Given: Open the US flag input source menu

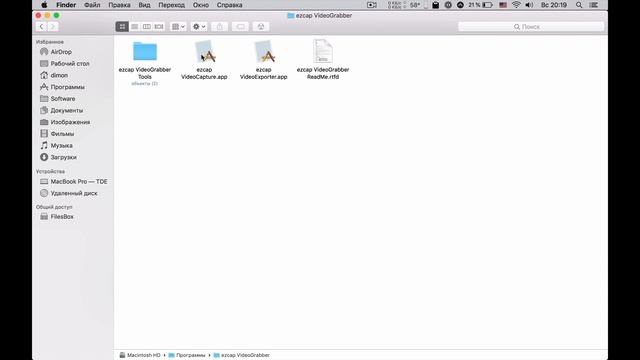Looking at the screenshot, I should [x=503, y=5].
